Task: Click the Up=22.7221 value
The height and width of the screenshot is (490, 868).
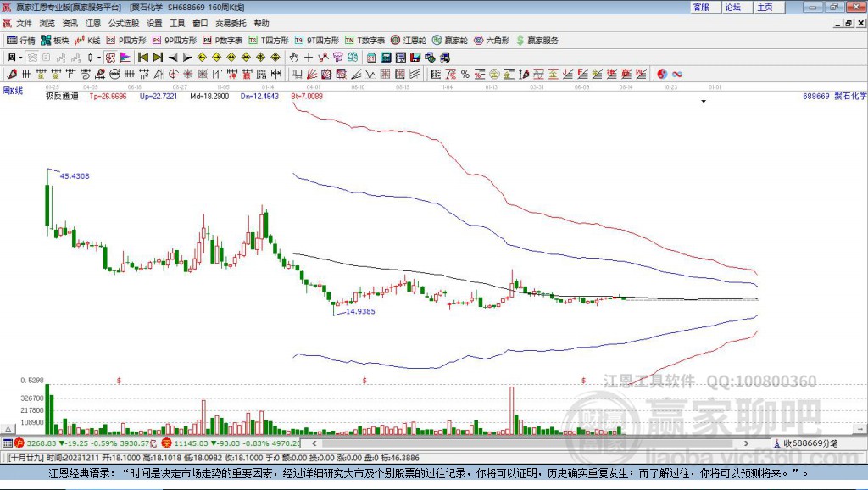Action: point(159,96)
